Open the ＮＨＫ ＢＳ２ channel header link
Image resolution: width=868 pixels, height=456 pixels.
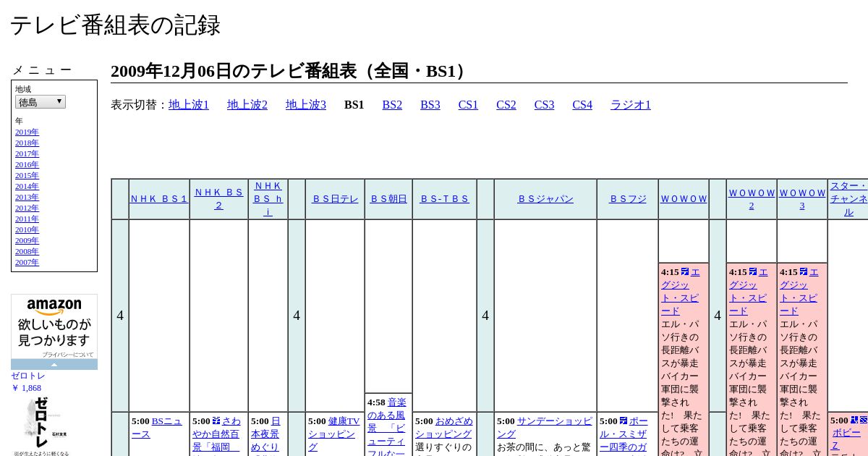(219, 199)
